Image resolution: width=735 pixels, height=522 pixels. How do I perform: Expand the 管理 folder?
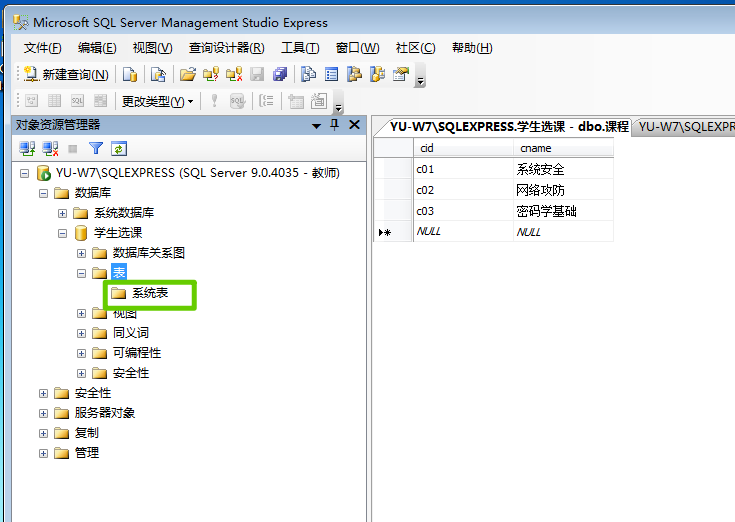[44, 454]
